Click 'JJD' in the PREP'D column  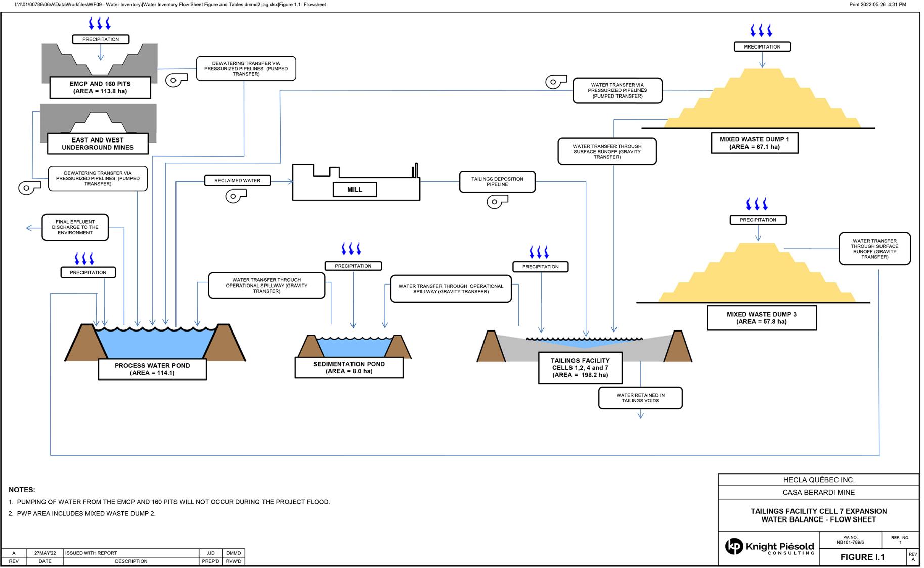click(210, 553)
